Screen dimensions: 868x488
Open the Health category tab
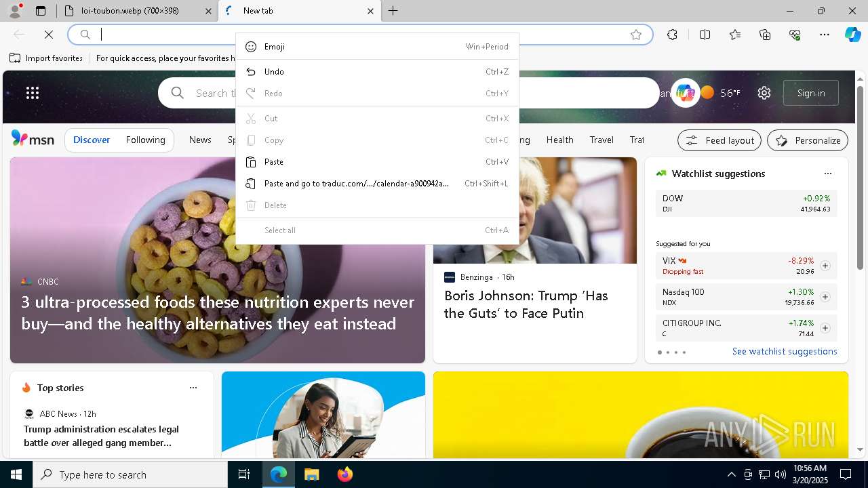click(560, 140)
